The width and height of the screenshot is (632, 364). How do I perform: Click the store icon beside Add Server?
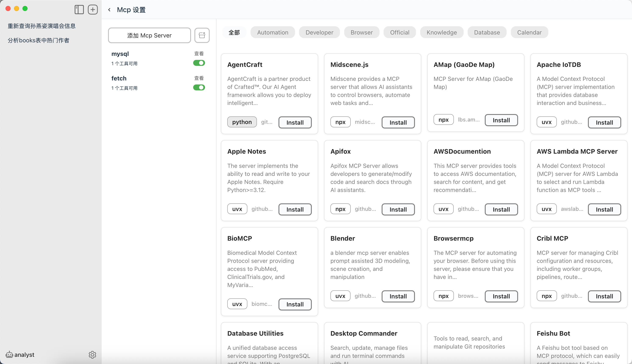[202, 35]
